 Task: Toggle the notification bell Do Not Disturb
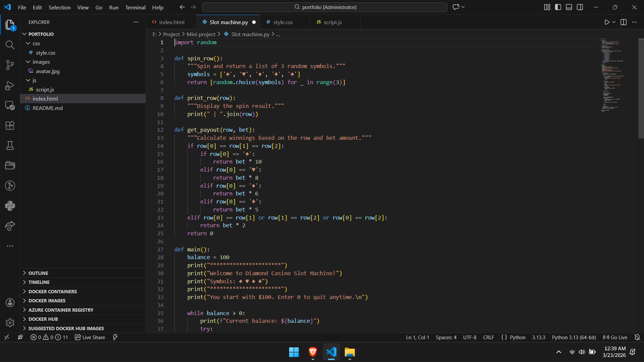(x=637, y=337)
